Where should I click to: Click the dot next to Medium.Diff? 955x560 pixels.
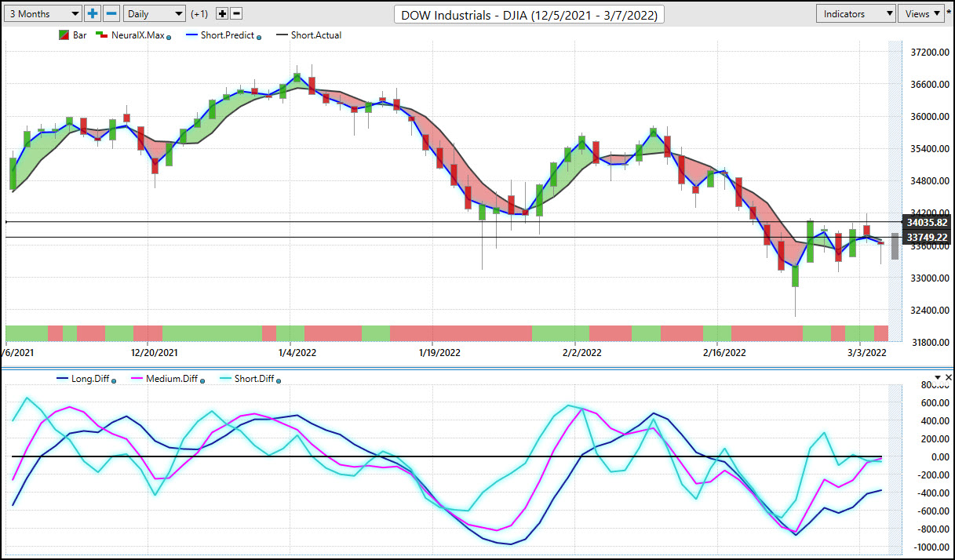point(203,380)
